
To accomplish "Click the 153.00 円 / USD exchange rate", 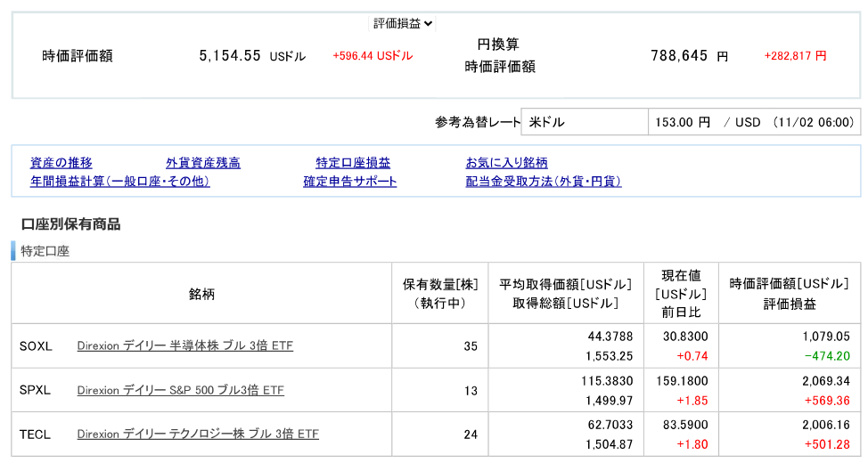I will pyautogui.click(x=755, y=122).
